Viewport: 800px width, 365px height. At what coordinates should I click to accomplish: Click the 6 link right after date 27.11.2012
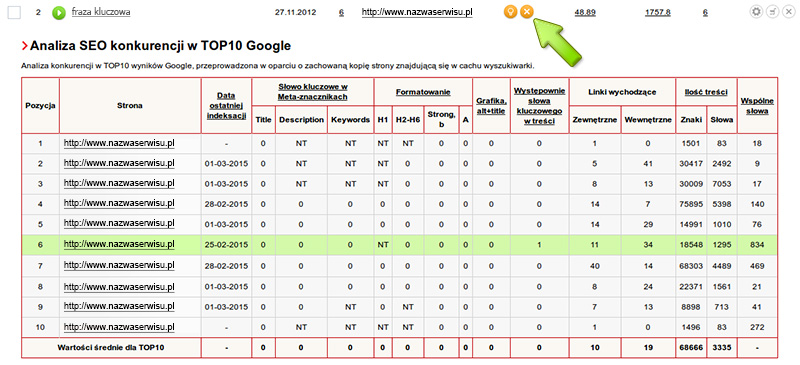pos(341,12)
